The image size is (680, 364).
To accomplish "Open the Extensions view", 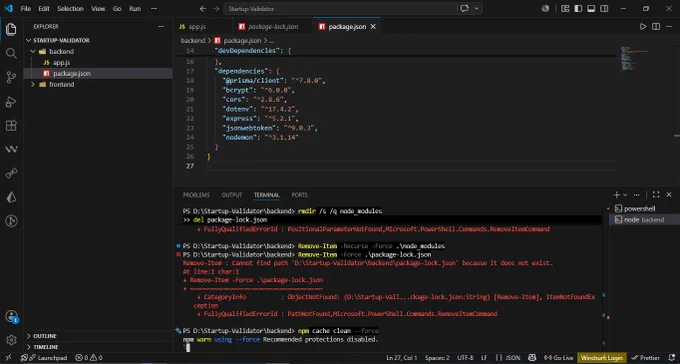I will tap(11, 126).
